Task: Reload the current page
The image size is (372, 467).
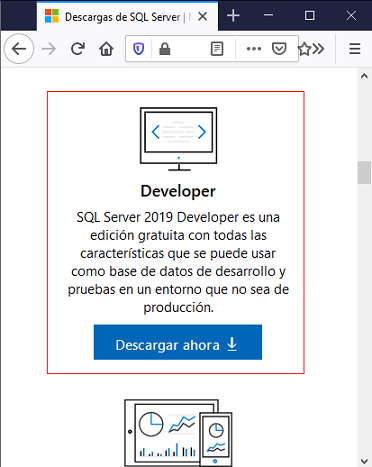Action: coord(78,49)
